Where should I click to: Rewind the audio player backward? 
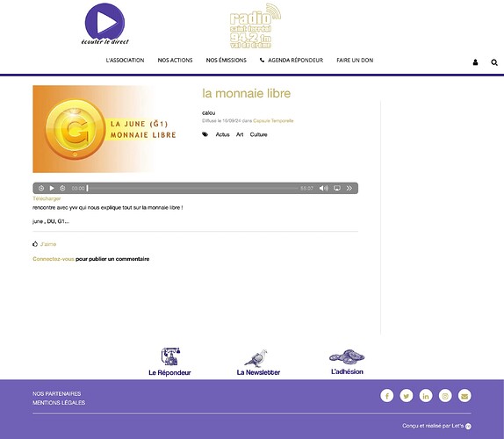coord(41,188)
